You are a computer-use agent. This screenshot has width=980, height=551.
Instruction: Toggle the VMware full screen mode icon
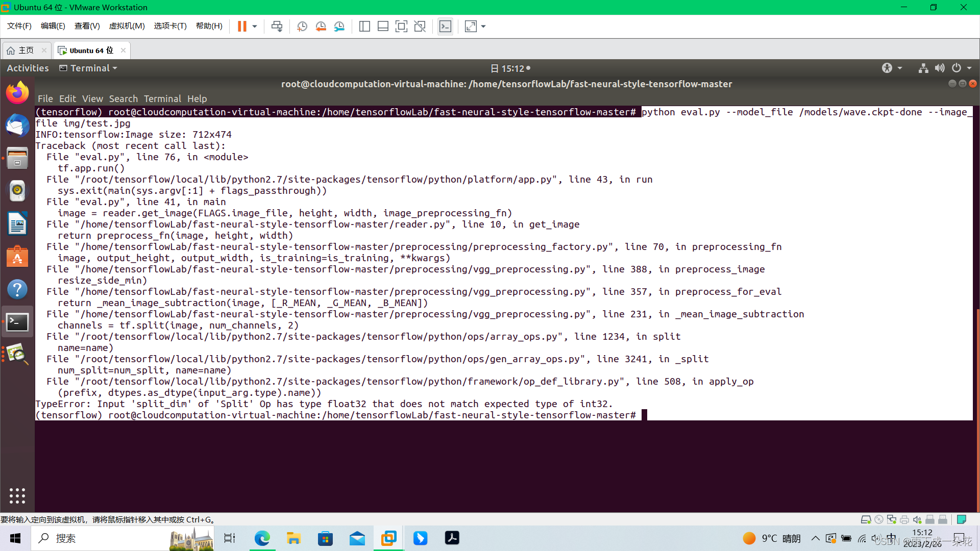click(x=401, y=26)
